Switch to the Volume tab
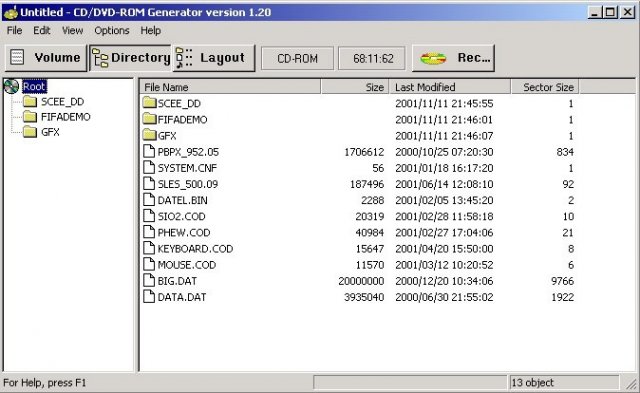 46,58
